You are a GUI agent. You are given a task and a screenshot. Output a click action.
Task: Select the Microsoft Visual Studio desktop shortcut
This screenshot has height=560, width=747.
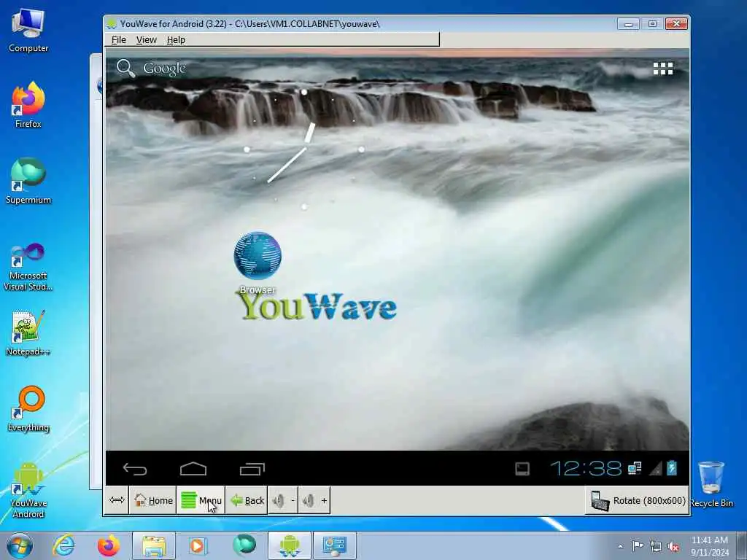[x=28, y=267]
